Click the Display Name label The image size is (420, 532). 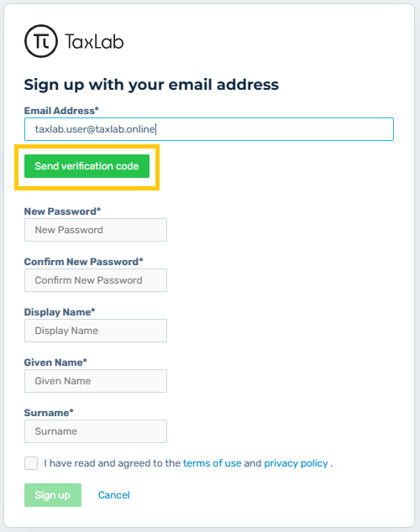[60, 312]
